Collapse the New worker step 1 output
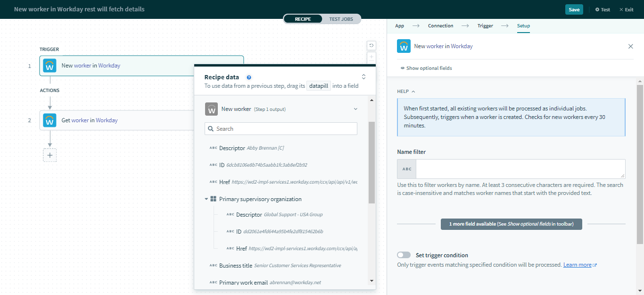This screenshot has width=644, height=295. tap(355, 109)
